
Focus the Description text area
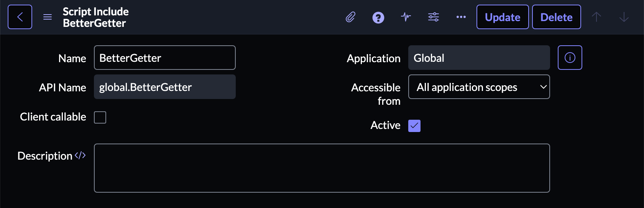(322, 168)
